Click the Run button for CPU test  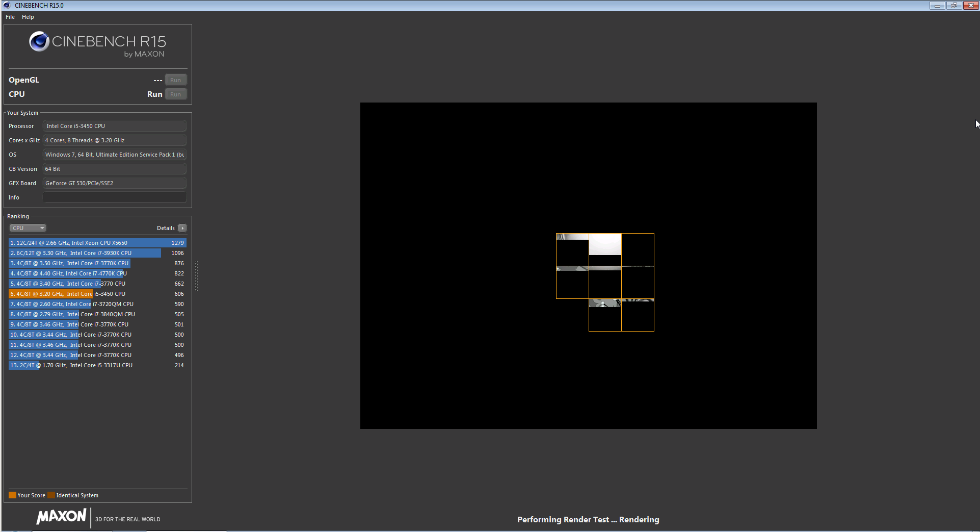[176, 94]
